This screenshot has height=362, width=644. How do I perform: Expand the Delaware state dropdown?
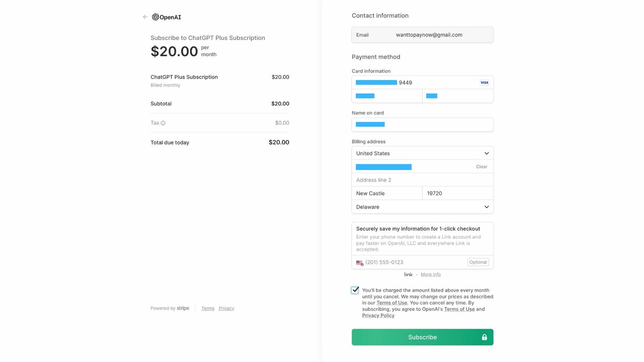[x=422, y=207]
